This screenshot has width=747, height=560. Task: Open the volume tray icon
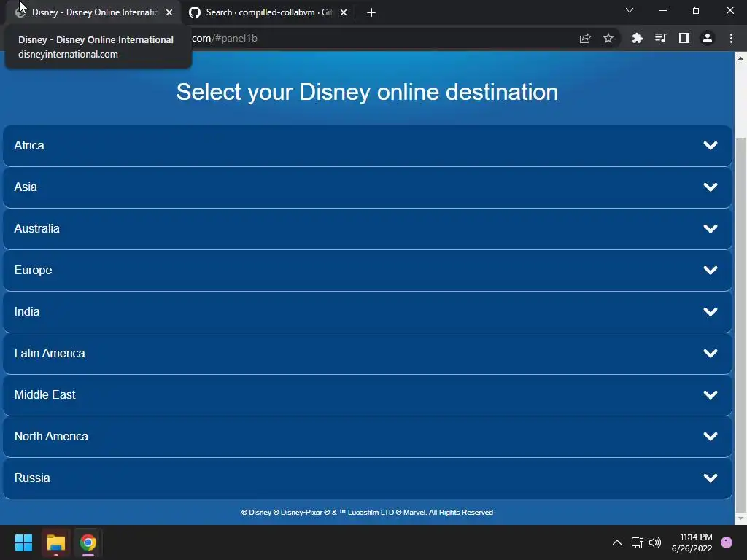click(x=655, y=542)
